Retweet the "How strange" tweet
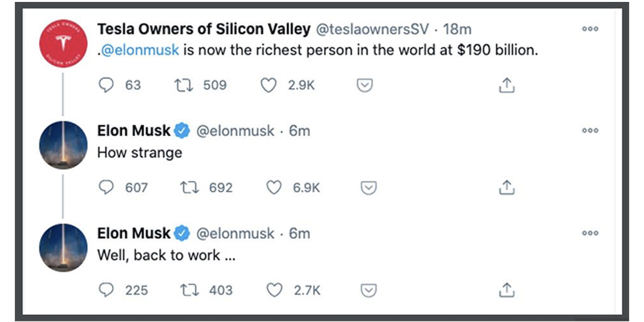The width and height of the screenshot is (644, 322). tap(190, 187)
